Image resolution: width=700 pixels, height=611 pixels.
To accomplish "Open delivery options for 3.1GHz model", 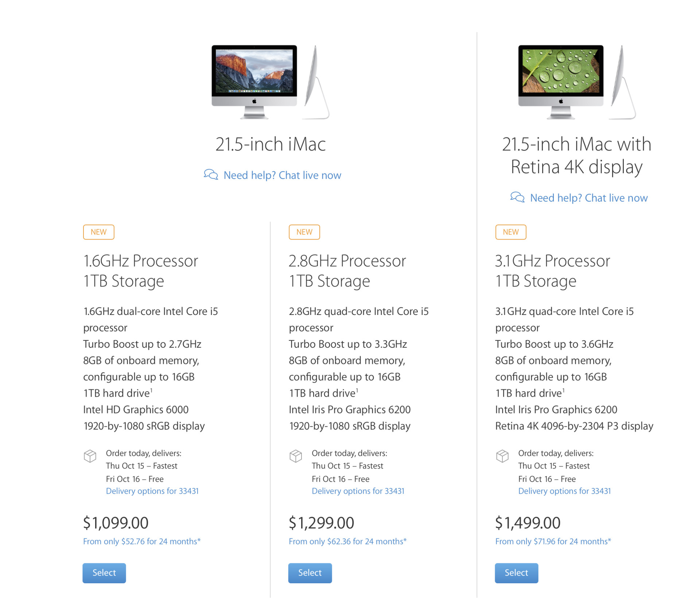I will [x=564, y=491].
